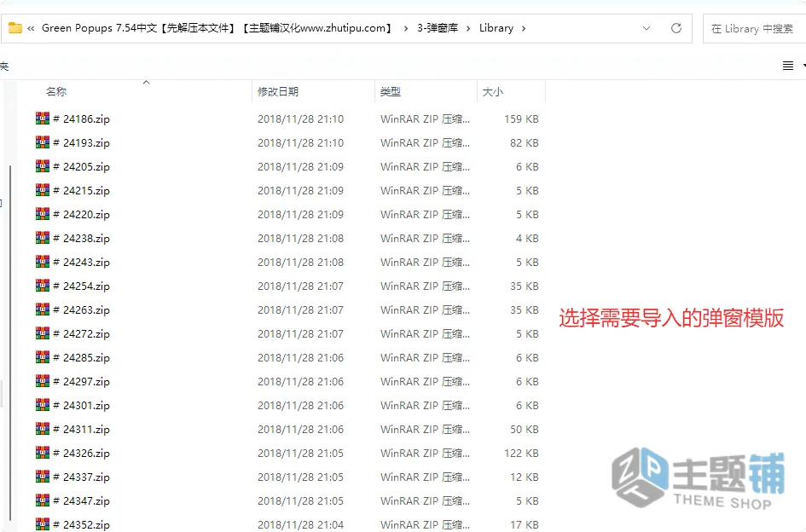This screenshot has height=532, width=806.
Task: Click the type cell of 24347.zip
Action: (x=425, y=500)
